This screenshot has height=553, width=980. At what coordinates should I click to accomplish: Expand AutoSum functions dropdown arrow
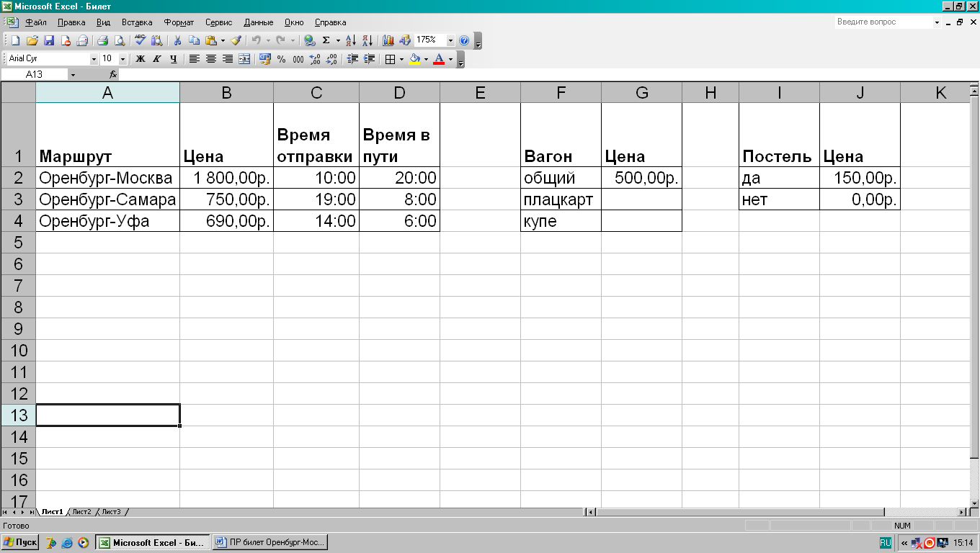coord(338,40)
